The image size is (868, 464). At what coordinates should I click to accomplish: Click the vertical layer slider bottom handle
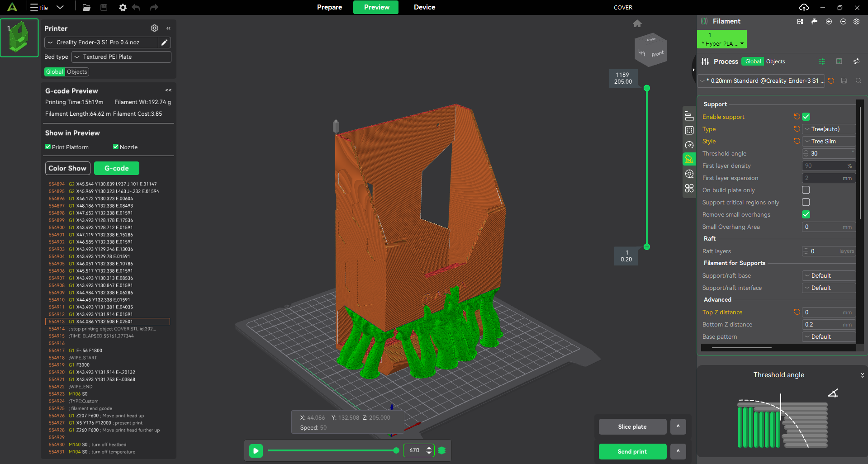tap(647, 247)
